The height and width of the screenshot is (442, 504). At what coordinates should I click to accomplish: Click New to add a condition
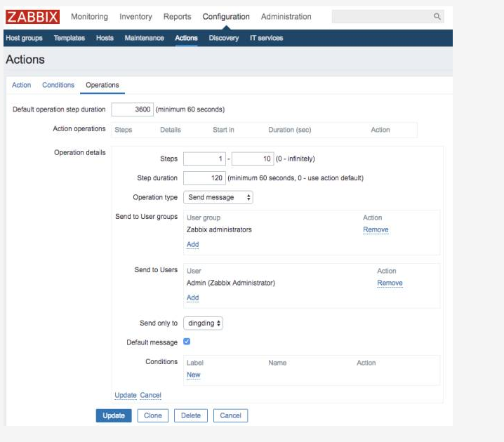click(194, 375)
